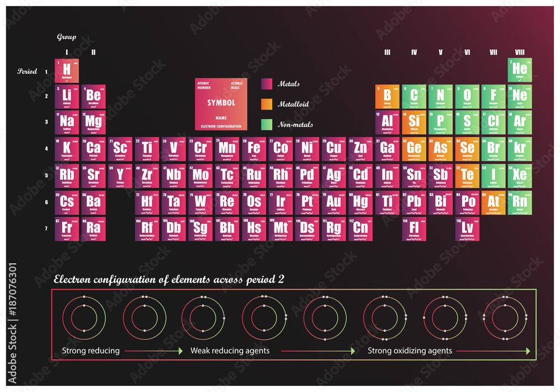This screenshot has width=560, height=392.
Task: Select the Mercury (Hg) tile
Action: [x=360, y=203]
